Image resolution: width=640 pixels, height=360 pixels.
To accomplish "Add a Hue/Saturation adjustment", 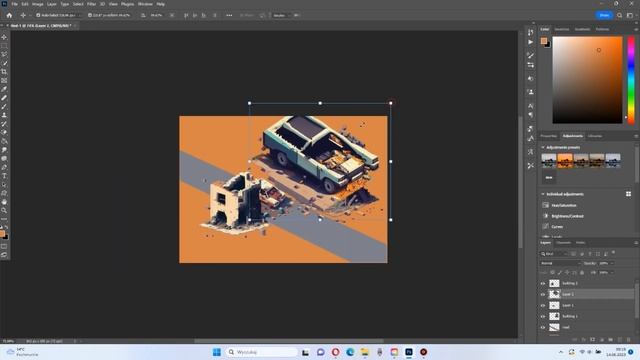I will coord(564,205).
